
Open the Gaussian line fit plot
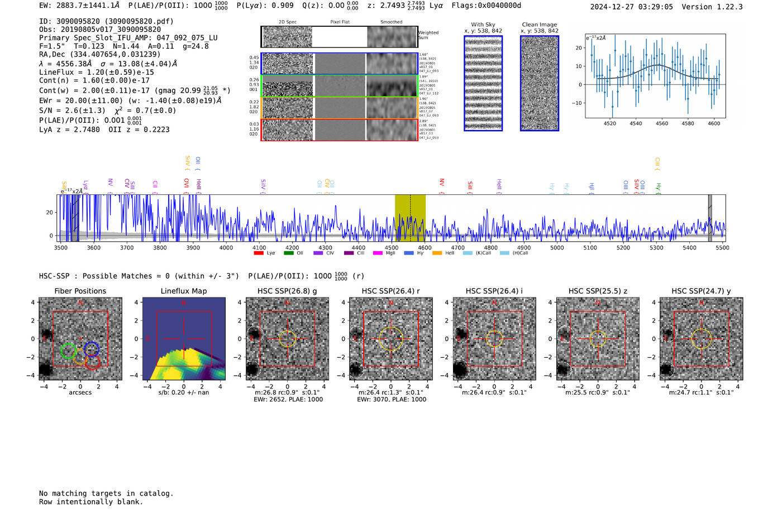(x=655, y=76)
